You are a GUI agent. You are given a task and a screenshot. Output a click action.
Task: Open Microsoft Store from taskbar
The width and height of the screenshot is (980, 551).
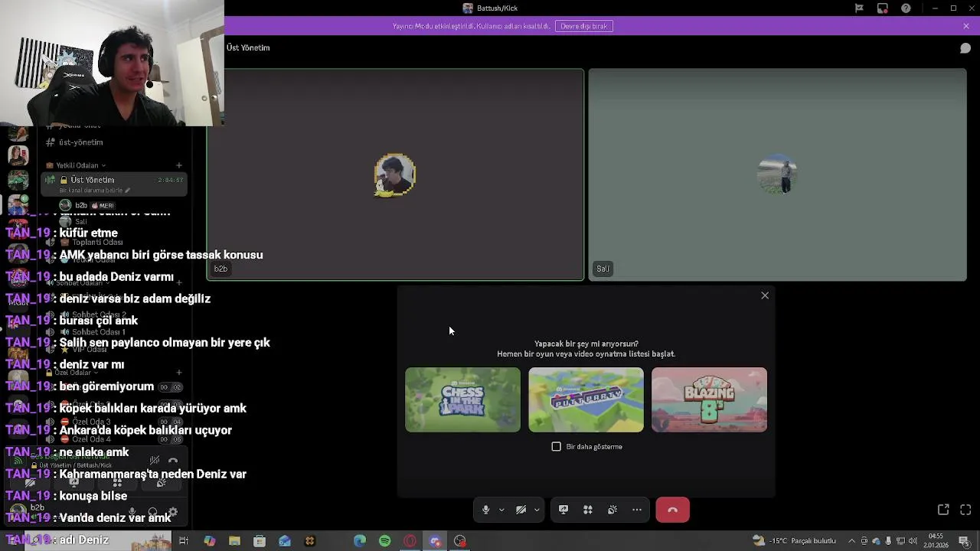click(260, 541)
